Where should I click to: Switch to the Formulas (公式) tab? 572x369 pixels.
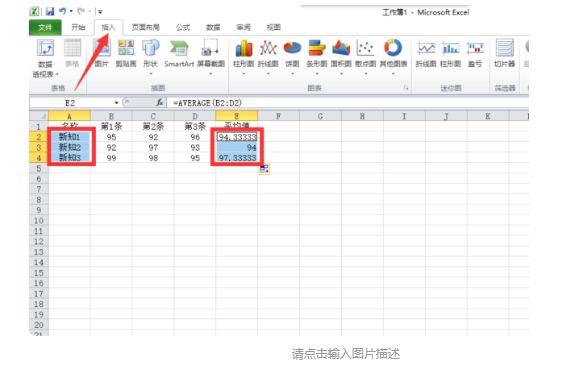point(183,27)
